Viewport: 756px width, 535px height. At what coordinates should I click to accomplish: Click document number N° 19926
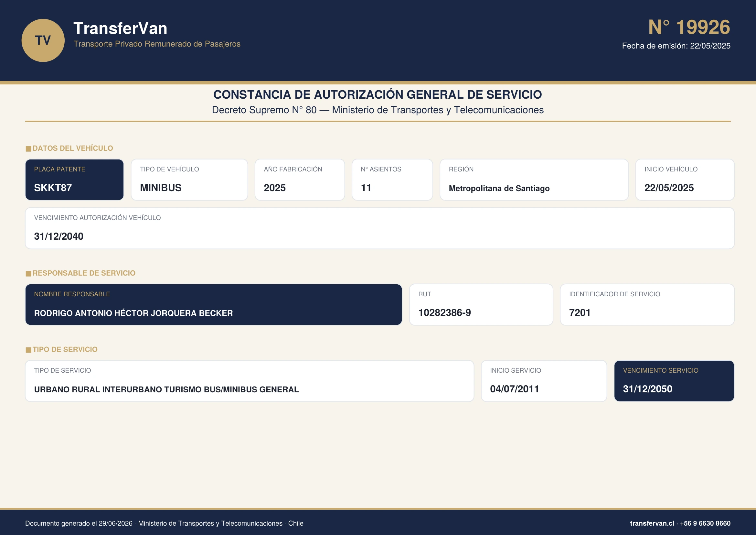pyautogui.click(x=689, y=27)
